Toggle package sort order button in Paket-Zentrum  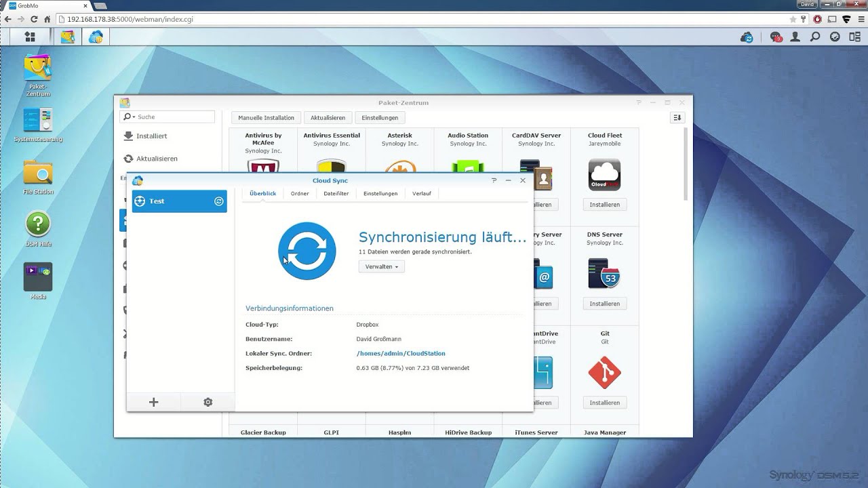677,117
